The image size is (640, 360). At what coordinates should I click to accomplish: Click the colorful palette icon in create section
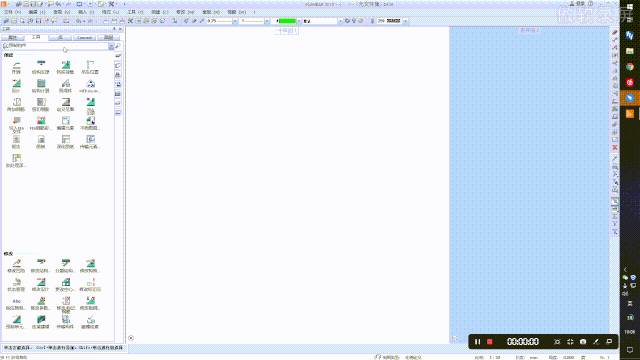coord(41,121)
